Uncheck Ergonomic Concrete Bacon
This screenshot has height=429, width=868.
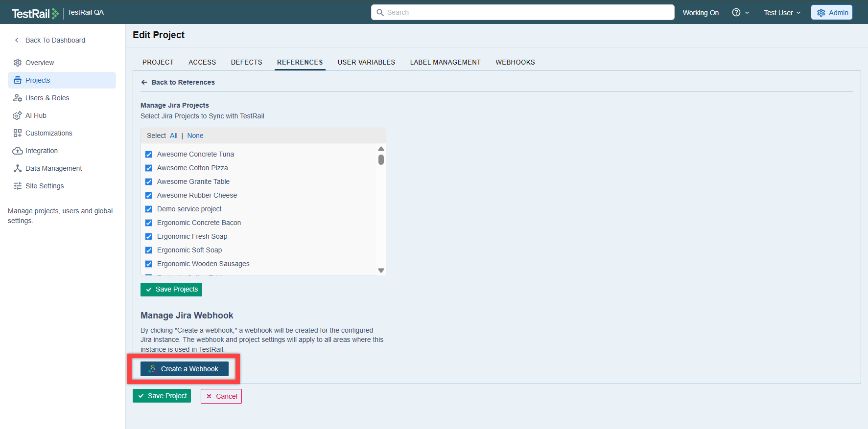(x=149, y=223)
